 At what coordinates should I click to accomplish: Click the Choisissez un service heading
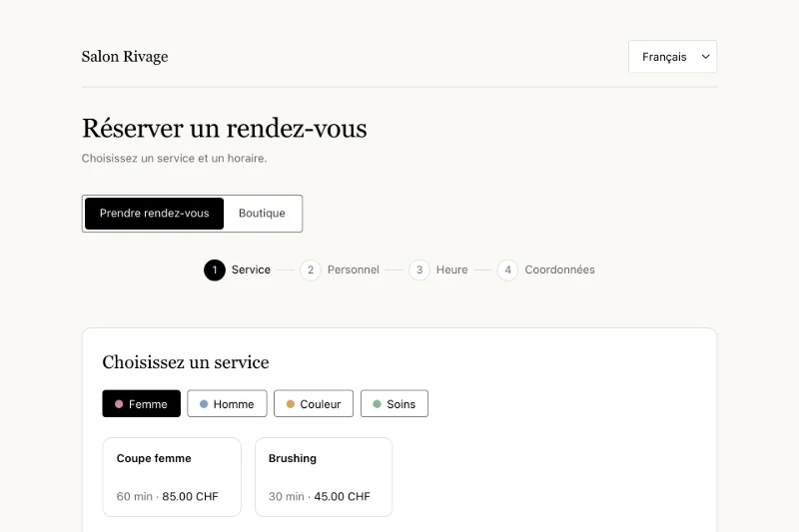[x=186, y=362]
